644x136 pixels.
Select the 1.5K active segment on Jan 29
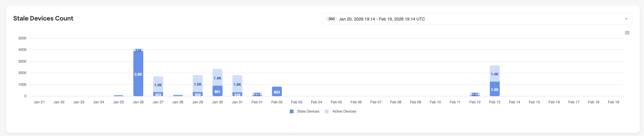point(197,84)
